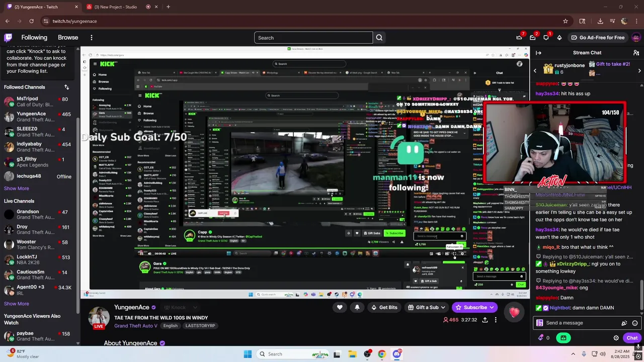The width and height of the screenshot is (644, 362).
Task: Open Prime Gaming loot crown icon
Action: pyautogui.click(x=519, y=38)
